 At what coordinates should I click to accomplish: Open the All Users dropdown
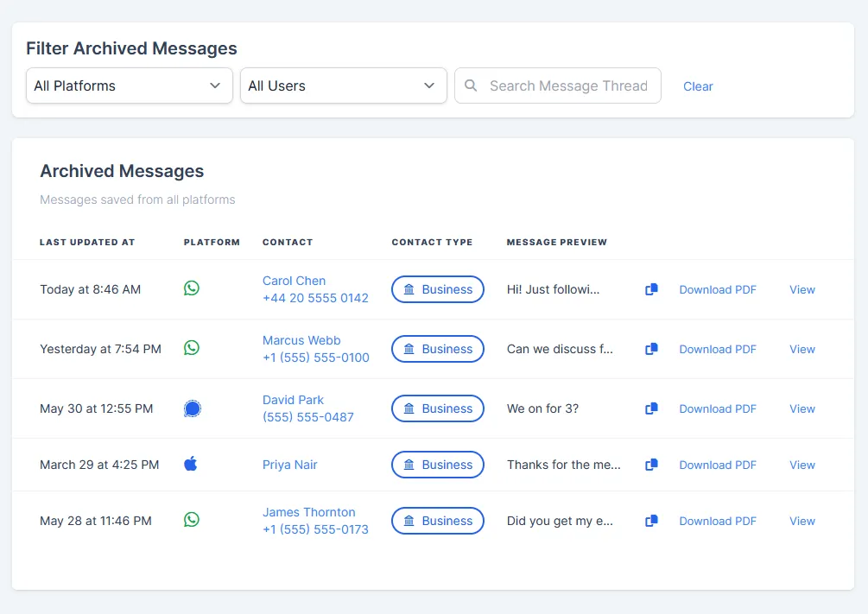[x=343, y=85]
